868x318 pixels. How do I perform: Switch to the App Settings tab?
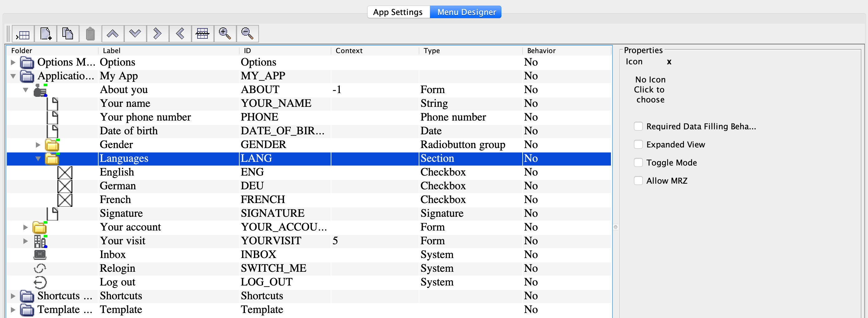[397, 12]
